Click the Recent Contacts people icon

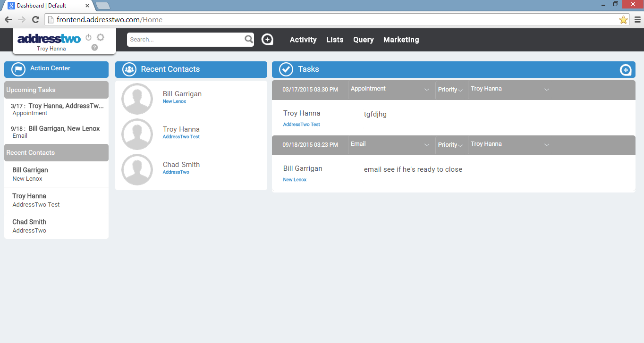(129, 69)
